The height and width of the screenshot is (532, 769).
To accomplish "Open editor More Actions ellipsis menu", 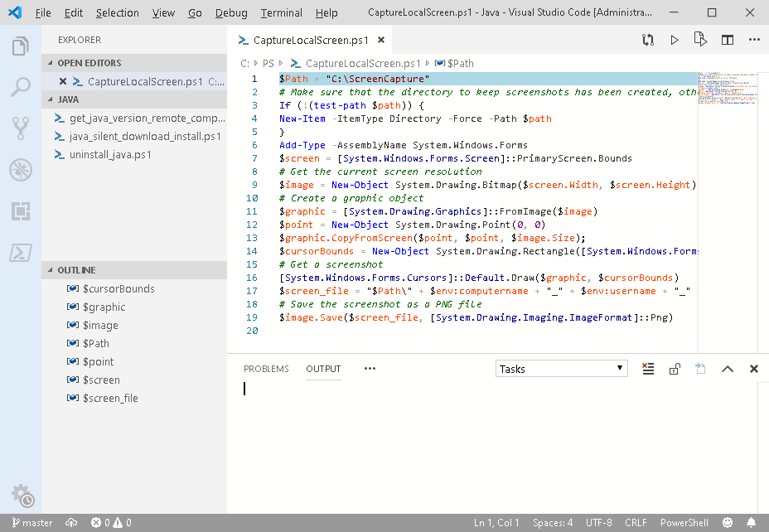I will (753, 39).
